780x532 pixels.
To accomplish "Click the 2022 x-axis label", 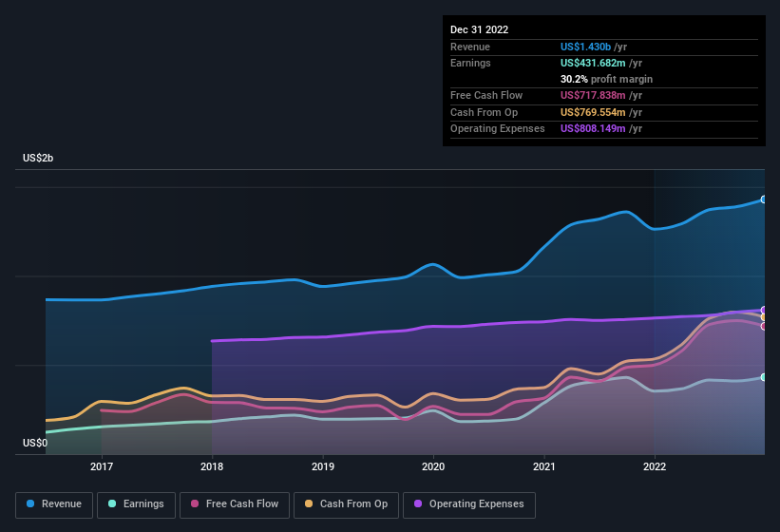I will click(655, 466).
